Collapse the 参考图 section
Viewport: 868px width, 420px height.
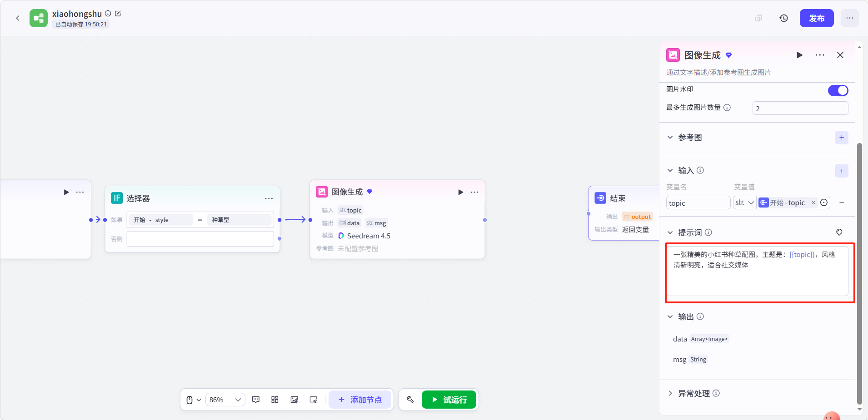tap(670, 137)
